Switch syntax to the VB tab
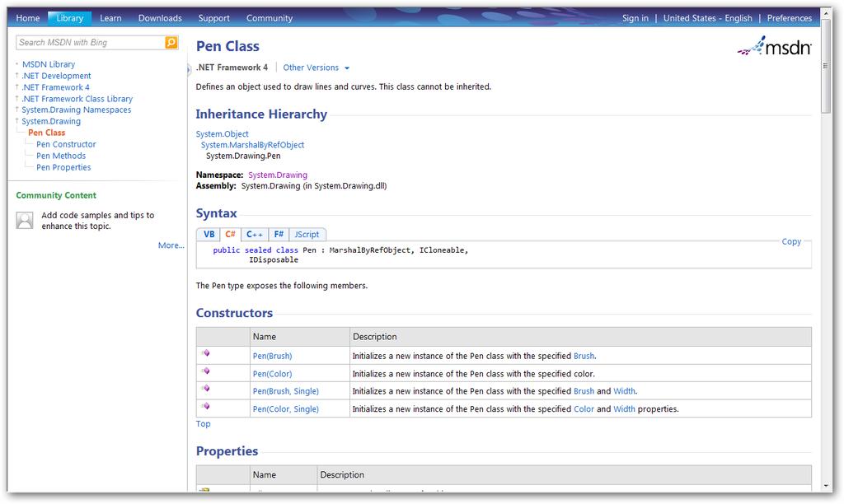The height and width of the screenshot is (504, 844). click(209, 235)
